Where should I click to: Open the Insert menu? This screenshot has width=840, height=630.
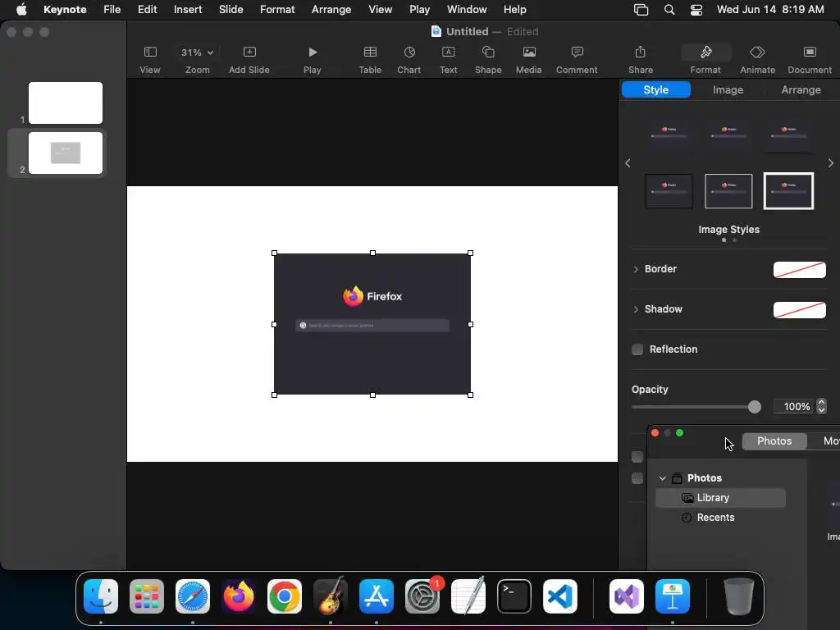pos(188,10)
